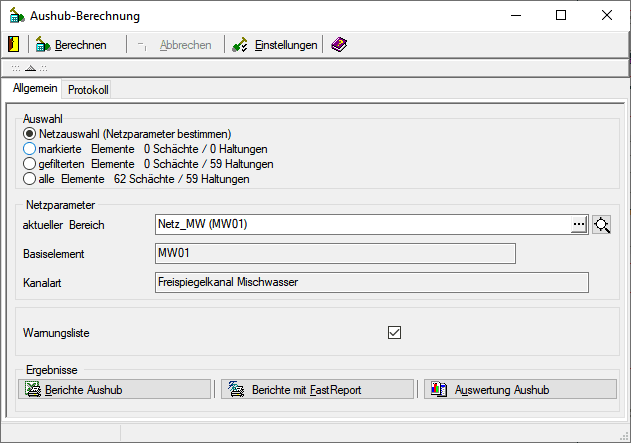Click the exit door icon in toolbar
This screenshot has width=631, height=443.
point(13,45)
